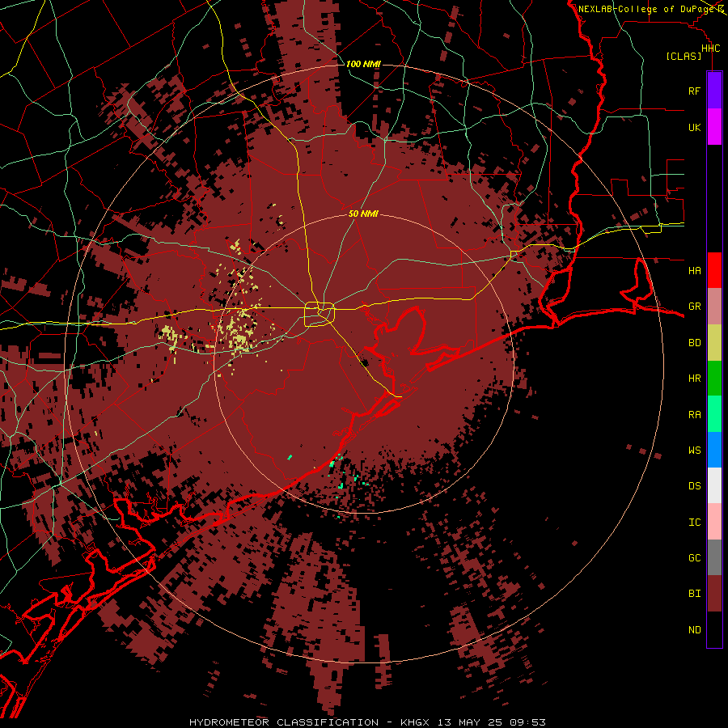This screenshot has height=728, width=728.
Task: Click the 'UK' legend label
Action: [694, 127]
